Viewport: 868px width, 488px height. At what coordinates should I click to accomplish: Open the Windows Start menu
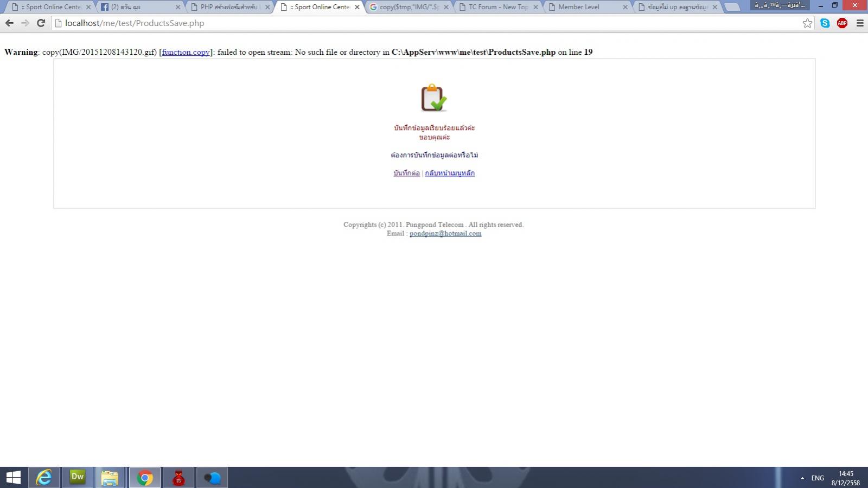[x=12, y=478]
